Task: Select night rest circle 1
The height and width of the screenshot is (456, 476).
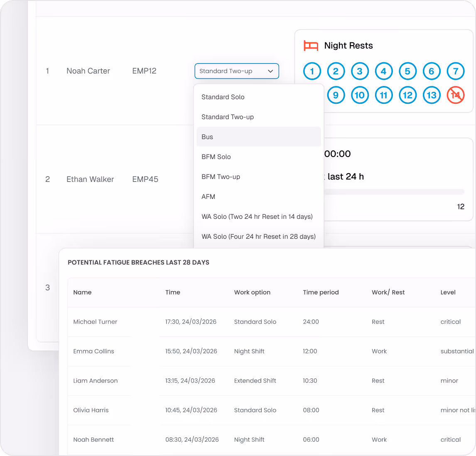Action: [312, 71]
